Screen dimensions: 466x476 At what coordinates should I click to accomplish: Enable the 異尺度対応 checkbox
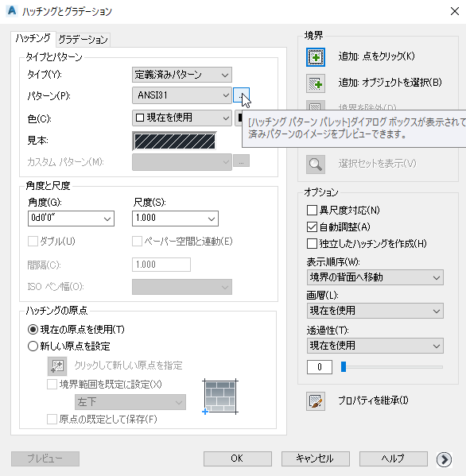pyautogui.click(x=312, y=210)
